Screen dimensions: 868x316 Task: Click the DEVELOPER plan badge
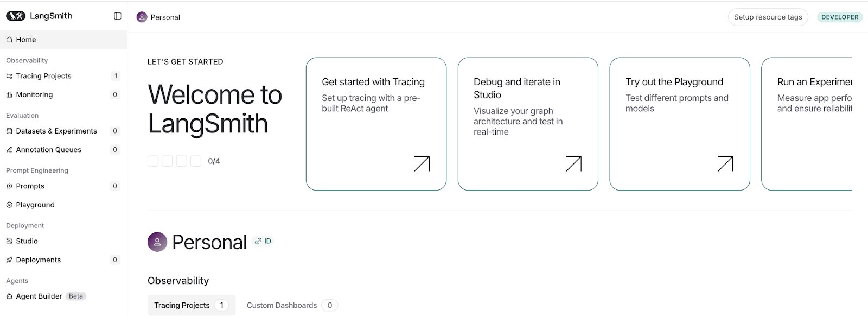(839, 17)
